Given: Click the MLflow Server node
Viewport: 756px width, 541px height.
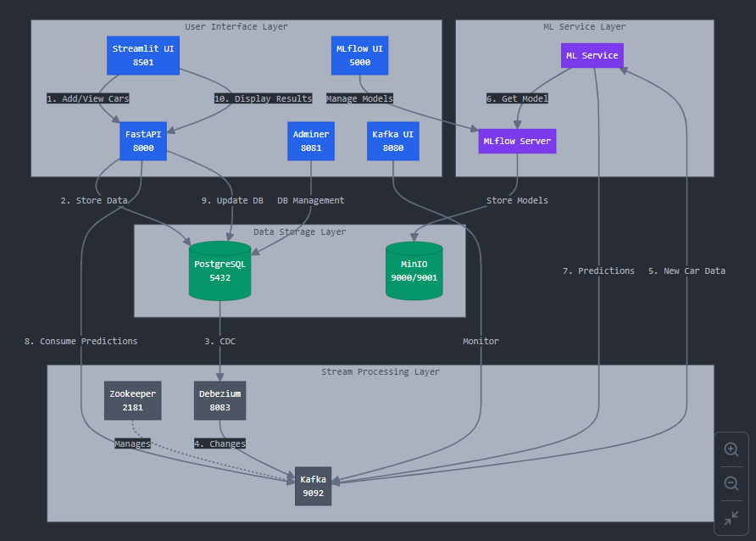Looking at the screenshot, I should pyautogui.click(x=517, y=141).
